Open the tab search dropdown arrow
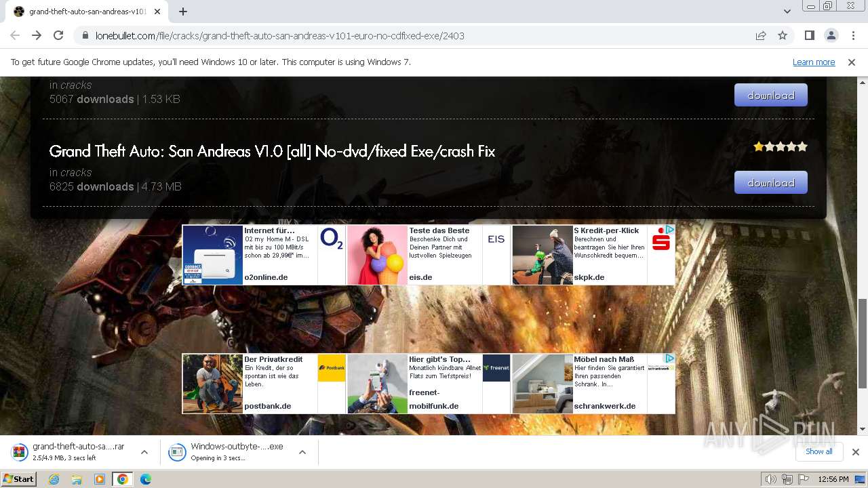868x488 pixels. click(787, 12)
